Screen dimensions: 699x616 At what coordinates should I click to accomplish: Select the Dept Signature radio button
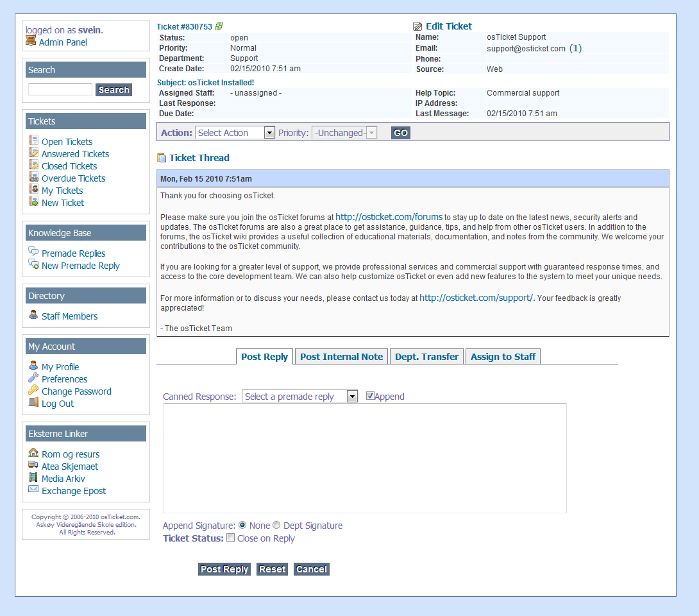276,525
